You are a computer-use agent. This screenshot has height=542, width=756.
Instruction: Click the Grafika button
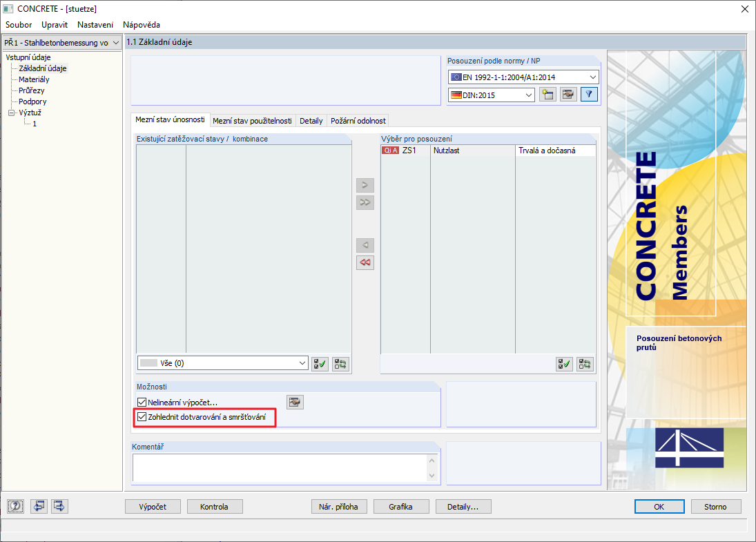click(x=400, y=507)
